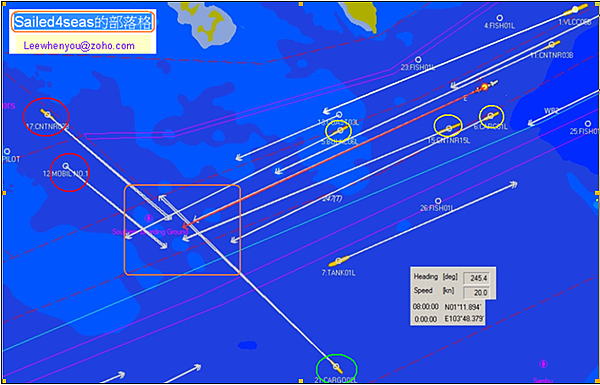Click the 247(T) course label
The height and width of the screenshot is (385, 600).
click(x=332, y=199)
